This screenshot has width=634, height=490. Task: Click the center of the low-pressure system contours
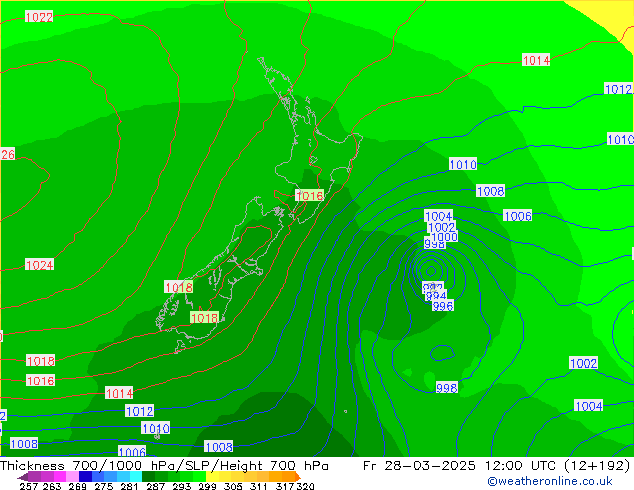pyautogui.click(x=431, y=271)
